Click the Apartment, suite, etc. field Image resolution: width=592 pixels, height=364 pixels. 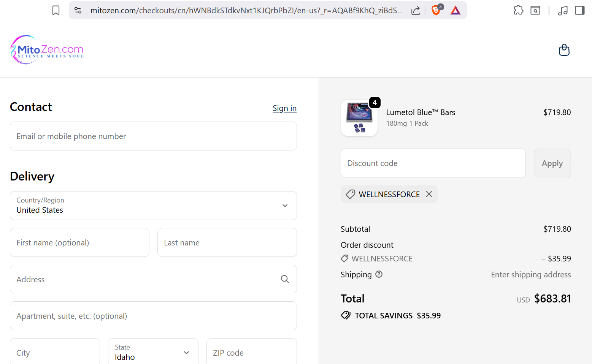tap(153, 316)
